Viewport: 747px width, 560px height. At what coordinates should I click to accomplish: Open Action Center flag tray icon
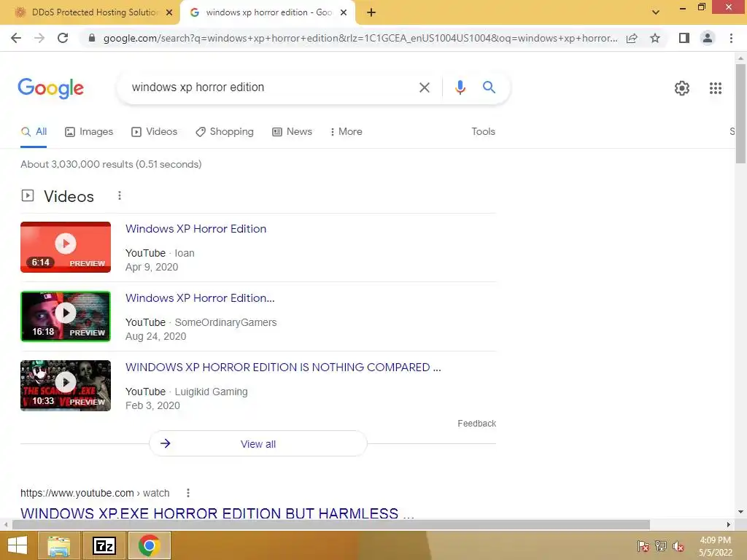pyautogui.click(x=643, y=546)
